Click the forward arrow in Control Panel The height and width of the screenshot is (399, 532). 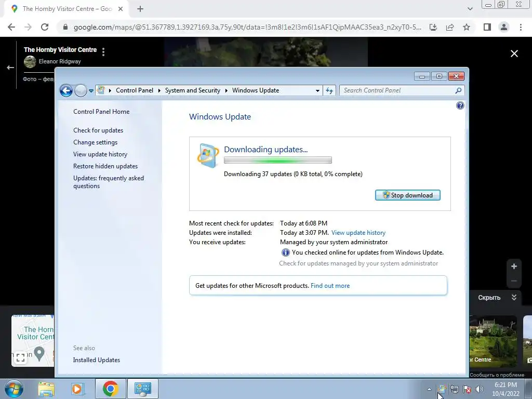81,90
